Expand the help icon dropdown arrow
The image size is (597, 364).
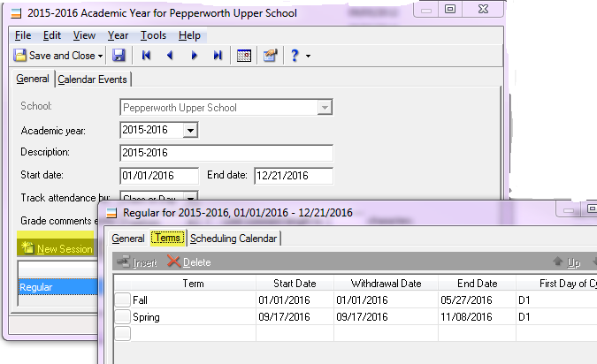(308, 56)
